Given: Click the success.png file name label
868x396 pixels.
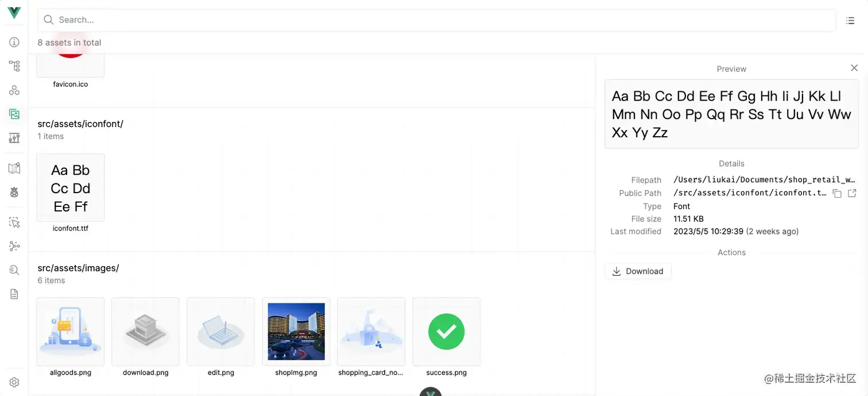Looking at the screenshot, I should point(447,372).
